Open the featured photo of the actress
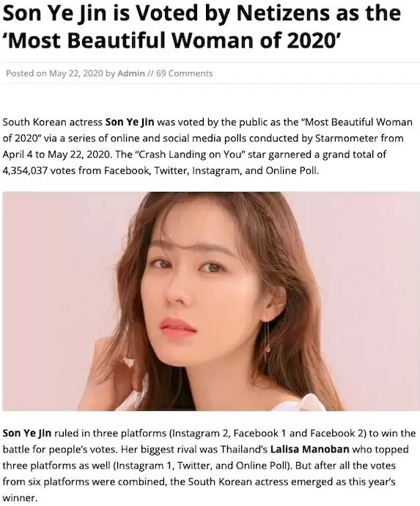Viewport: 420px width, 506px height. click(x=211, y=301)
